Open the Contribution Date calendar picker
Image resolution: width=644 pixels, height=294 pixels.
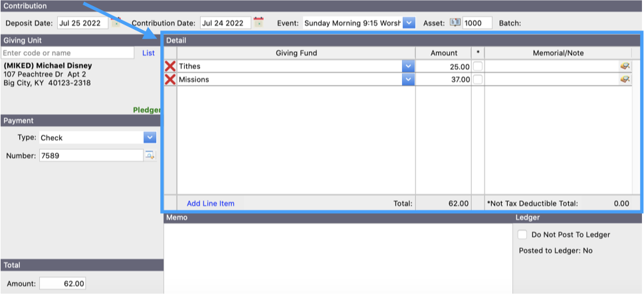click(259, 23)
